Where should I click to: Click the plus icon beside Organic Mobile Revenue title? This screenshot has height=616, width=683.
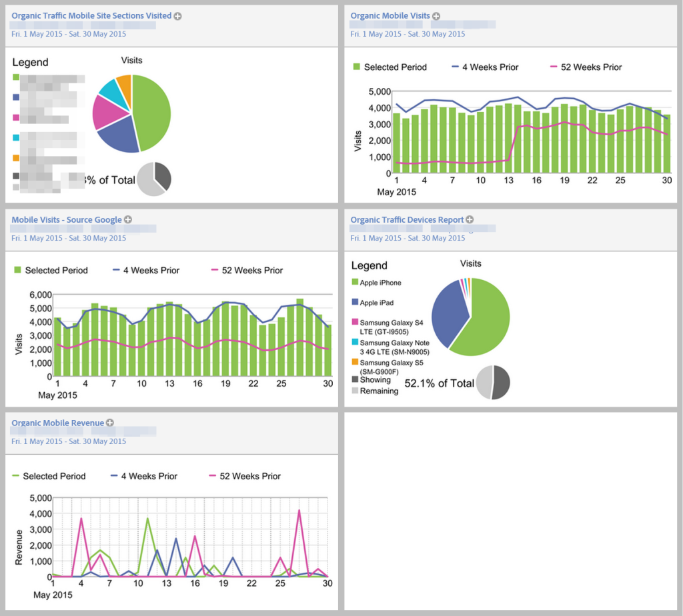109,422
